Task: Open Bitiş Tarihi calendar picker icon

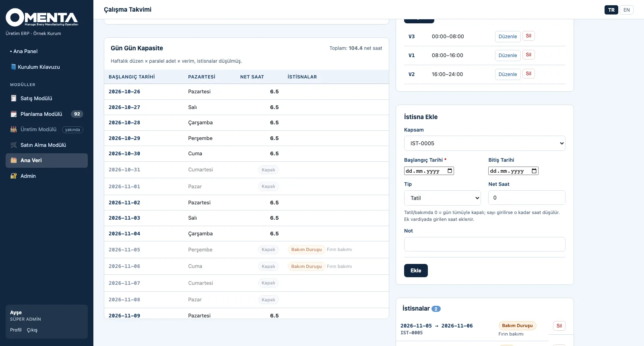Action: [534, 171]
